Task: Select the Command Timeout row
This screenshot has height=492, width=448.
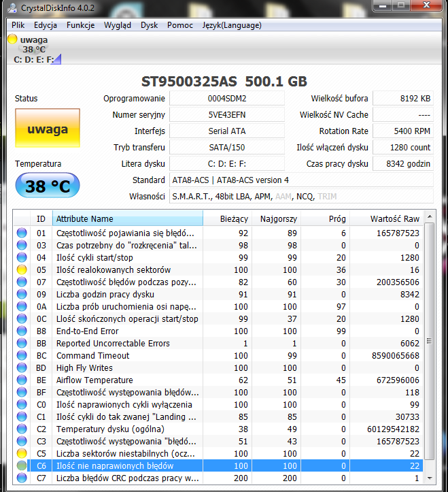Action: 218,355
